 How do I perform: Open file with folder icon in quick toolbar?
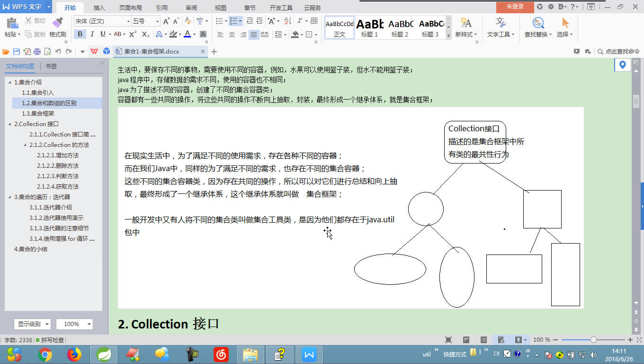pos(6,52)
